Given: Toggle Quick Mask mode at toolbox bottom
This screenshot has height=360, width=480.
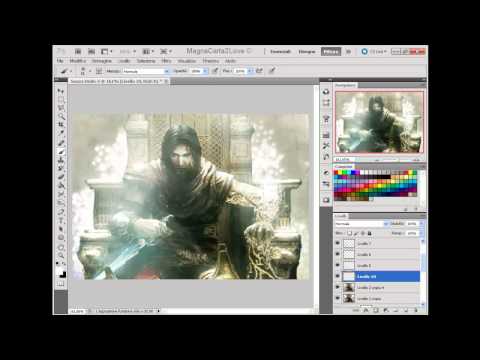Looking at the screenshot, I should [x=61, y=284].
